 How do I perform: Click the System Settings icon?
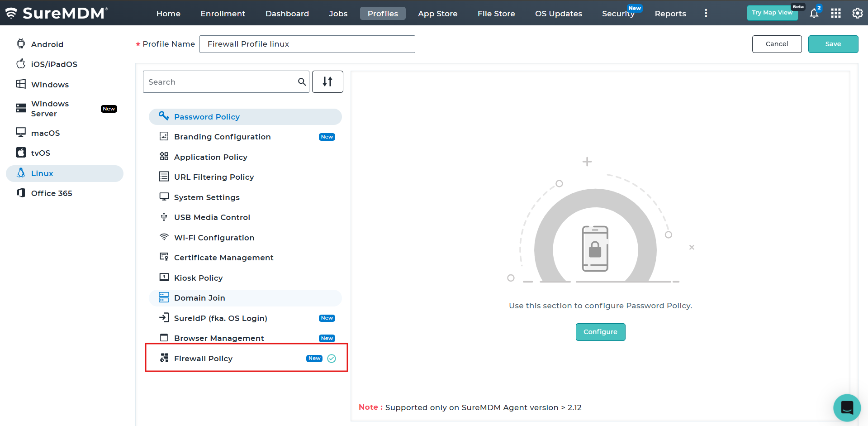(164, 197)
